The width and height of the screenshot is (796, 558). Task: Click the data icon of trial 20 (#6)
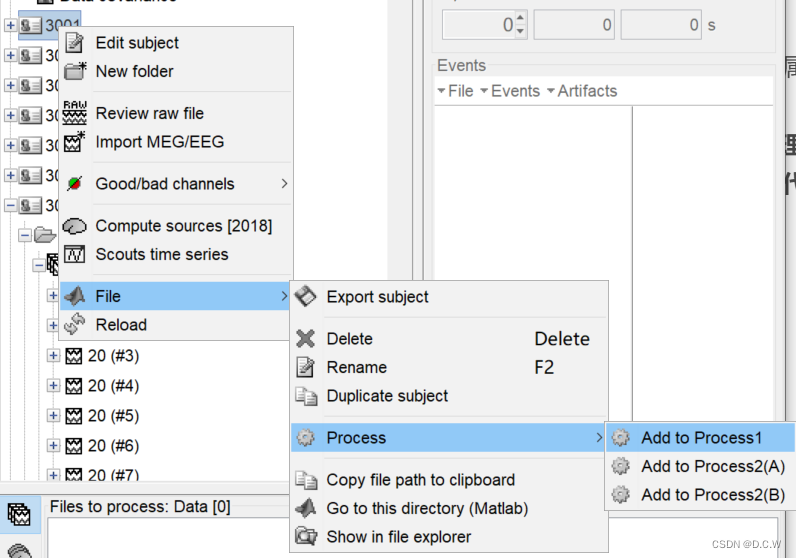(74, 446)
